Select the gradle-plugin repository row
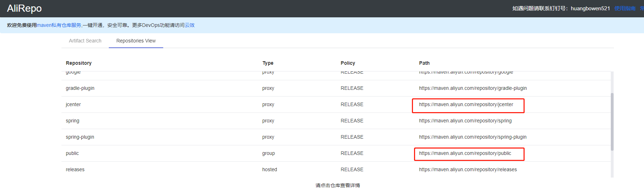644x191 pixels. pyautogui.click(x=336, y=88)
